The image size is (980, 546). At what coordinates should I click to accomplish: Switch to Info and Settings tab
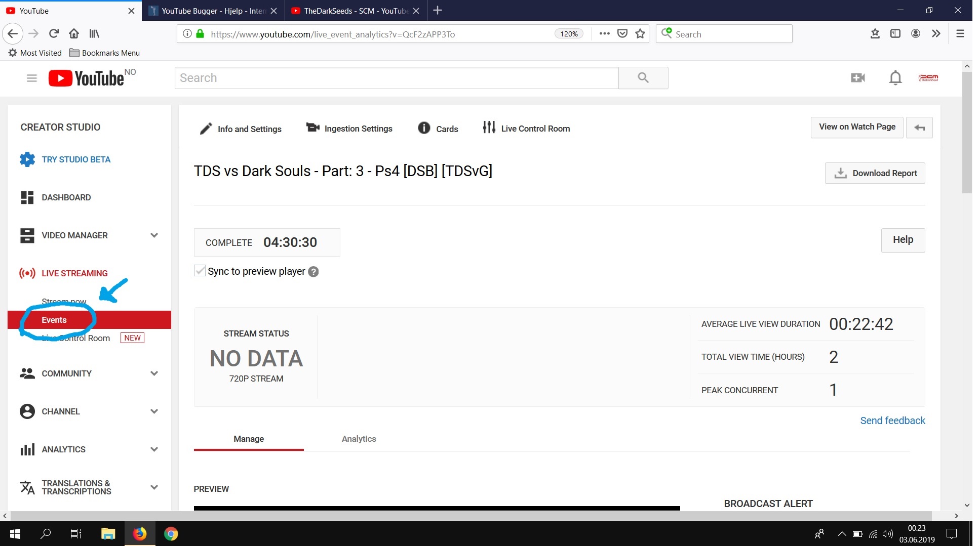coord(241,129)
